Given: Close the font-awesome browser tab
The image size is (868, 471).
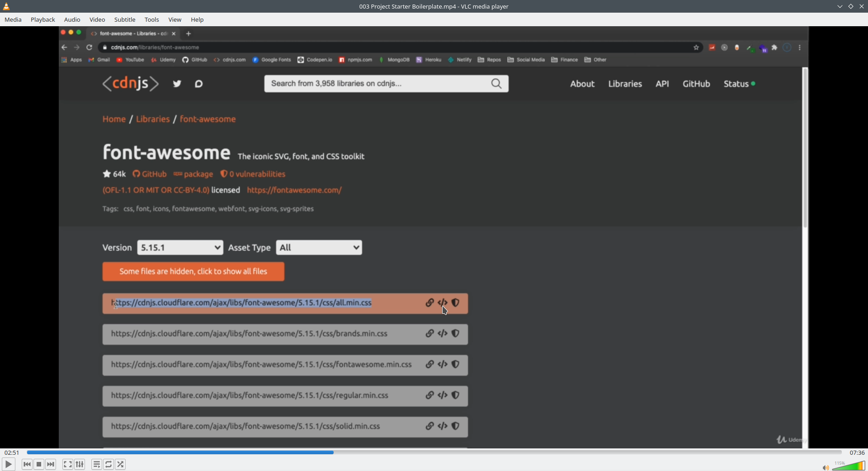Looking at the screenshot, I should tap(174, 33).
